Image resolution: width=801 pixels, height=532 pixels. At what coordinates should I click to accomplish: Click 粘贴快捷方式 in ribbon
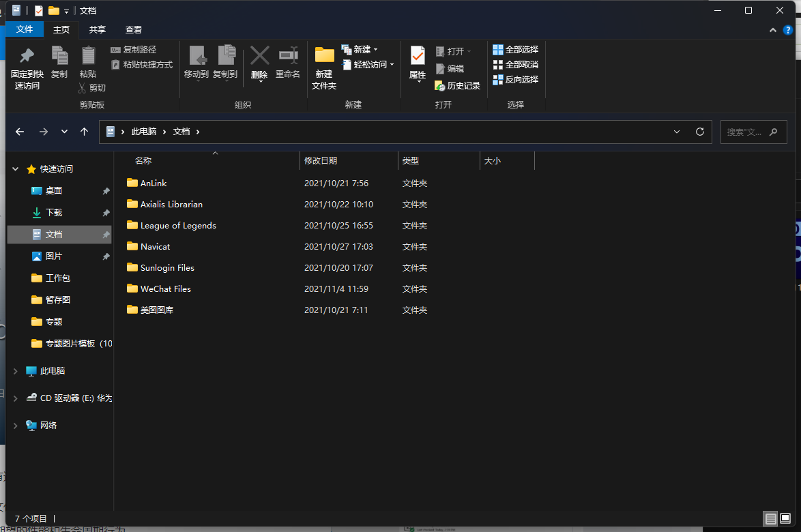pos(141,65)
